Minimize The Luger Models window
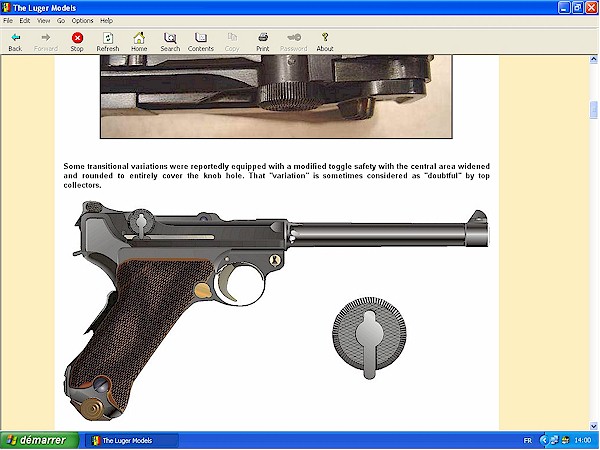 pyautogui.click(x=564, y=8)
